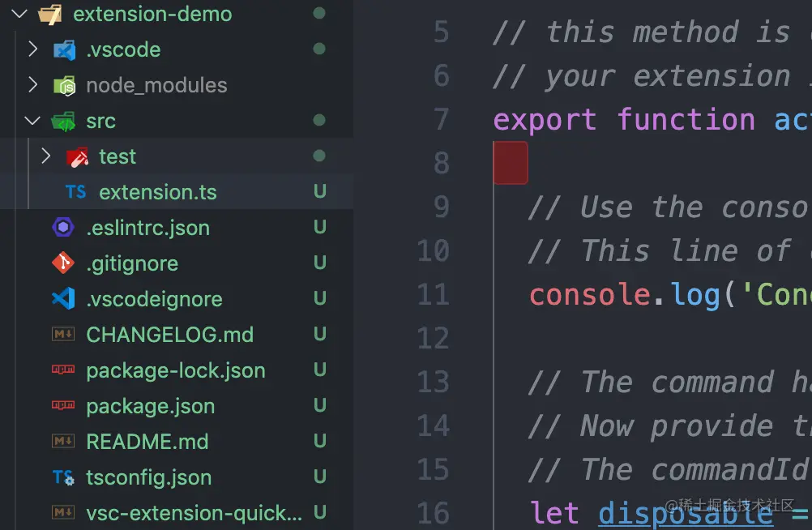Expand the .vscode folder chevron
This screenshot has height=530, width=812.
click(x=32, y=49)
